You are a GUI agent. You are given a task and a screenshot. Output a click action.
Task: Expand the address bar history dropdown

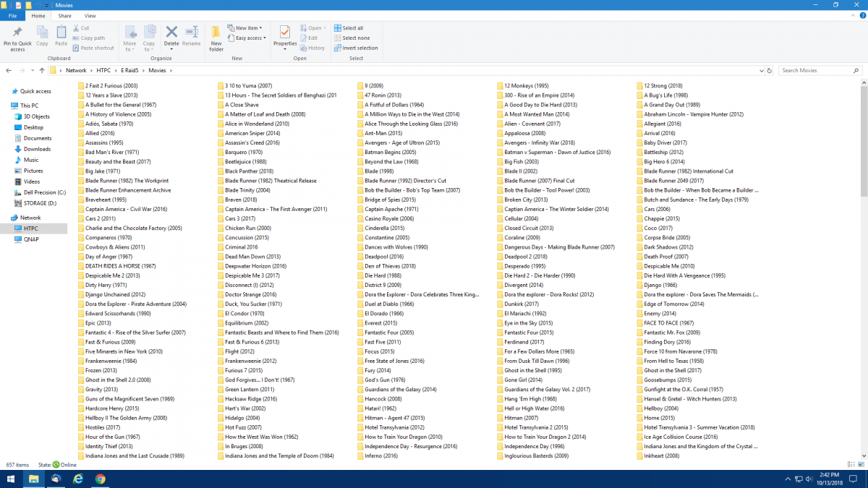(762, 71)
